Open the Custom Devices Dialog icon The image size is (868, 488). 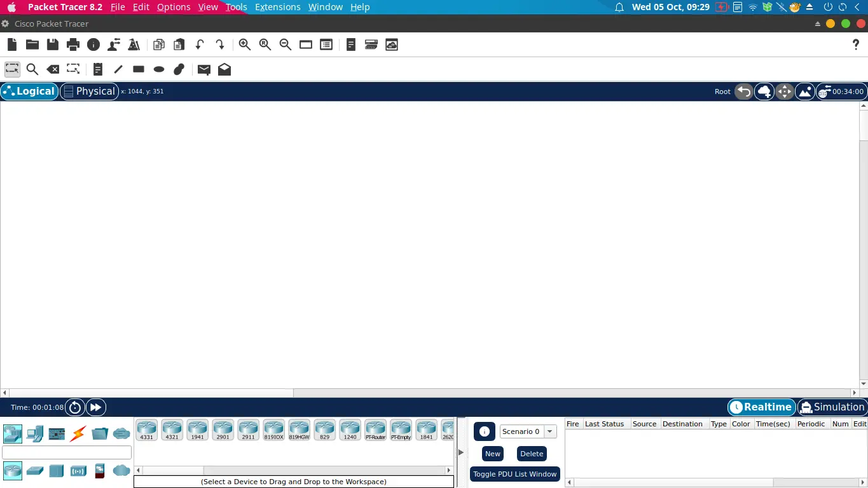[371, 44]
